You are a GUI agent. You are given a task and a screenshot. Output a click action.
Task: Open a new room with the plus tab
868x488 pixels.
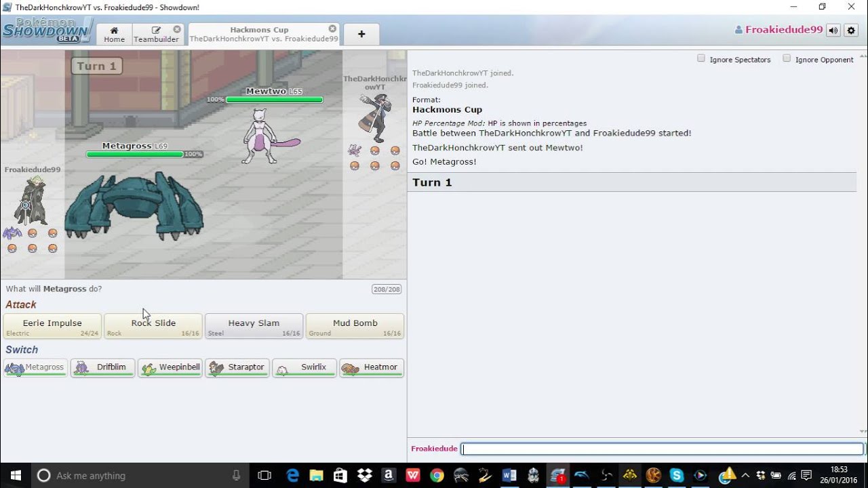pos(361,34)
